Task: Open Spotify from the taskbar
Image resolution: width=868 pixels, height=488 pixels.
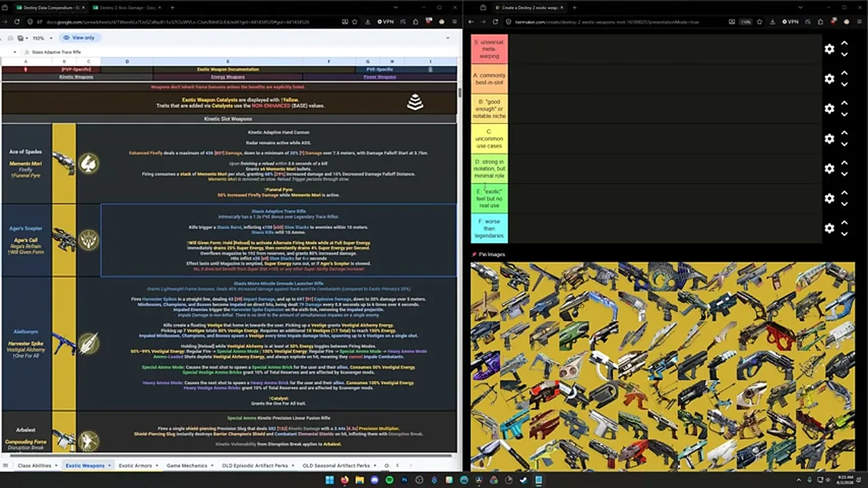Action: pyautogui.click(x=389, y=481)
